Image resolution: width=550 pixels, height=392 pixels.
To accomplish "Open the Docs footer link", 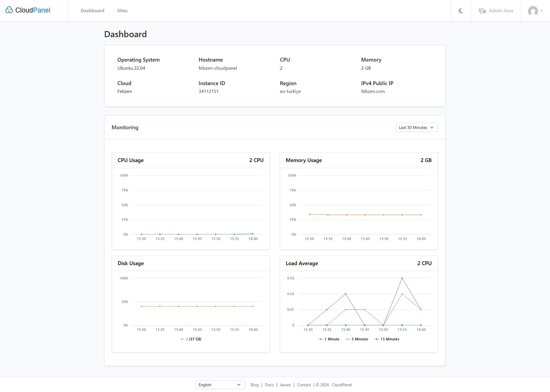I will pyautogui.click(x=269, y=384).
